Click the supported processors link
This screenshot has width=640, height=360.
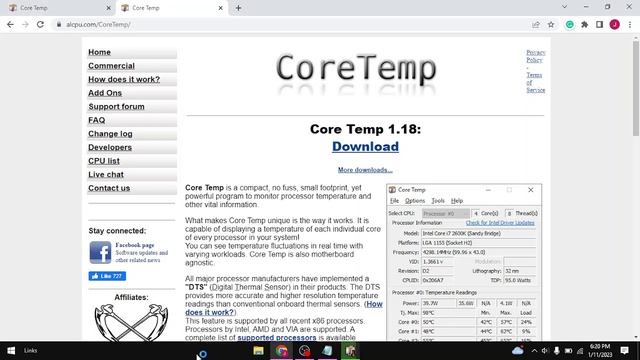pyautogui.click(x=277, y=338)
